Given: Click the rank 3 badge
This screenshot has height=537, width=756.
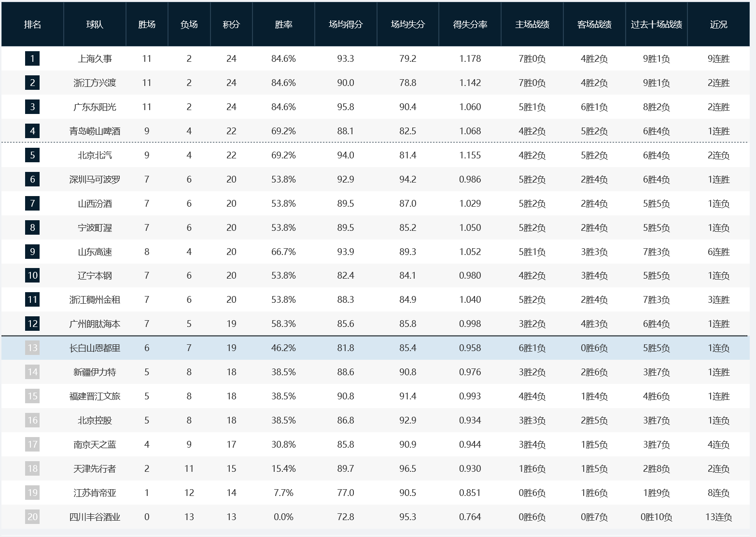Looking at the screenshot, I should tap(32, 107).
